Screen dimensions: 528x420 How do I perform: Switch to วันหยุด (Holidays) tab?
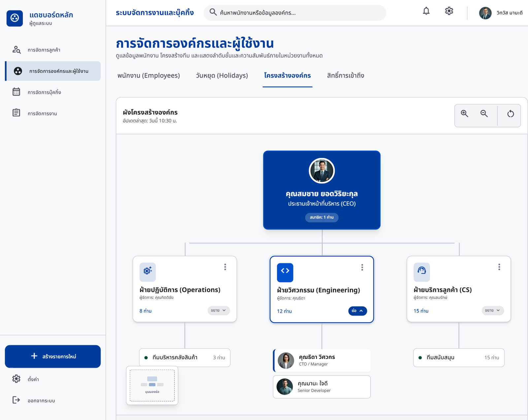point(222,76)
